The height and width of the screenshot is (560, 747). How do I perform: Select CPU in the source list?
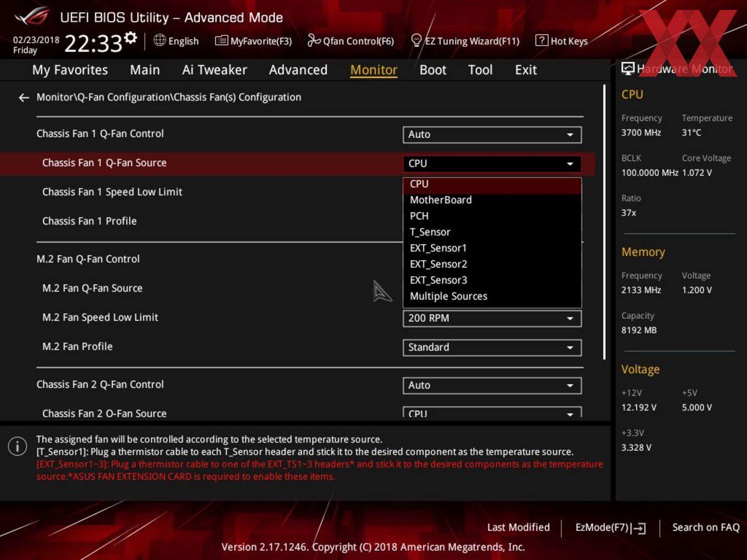[492, 184]
